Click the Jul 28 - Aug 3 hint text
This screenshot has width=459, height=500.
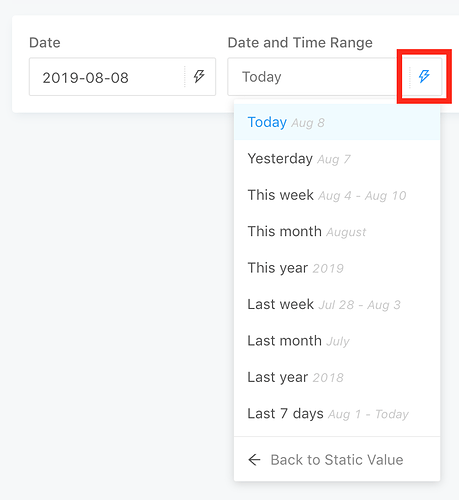point(360,305)
